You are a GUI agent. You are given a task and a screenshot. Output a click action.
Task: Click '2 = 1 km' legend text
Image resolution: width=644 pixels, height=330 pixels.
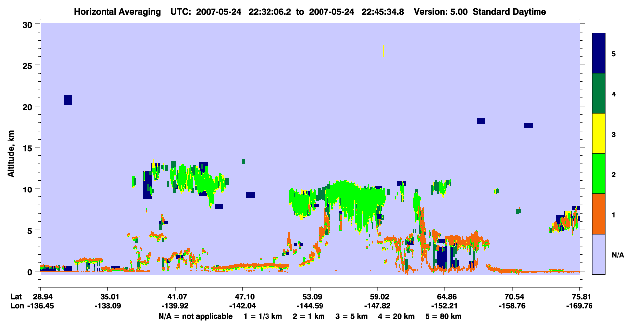click(x=309, y=316)
